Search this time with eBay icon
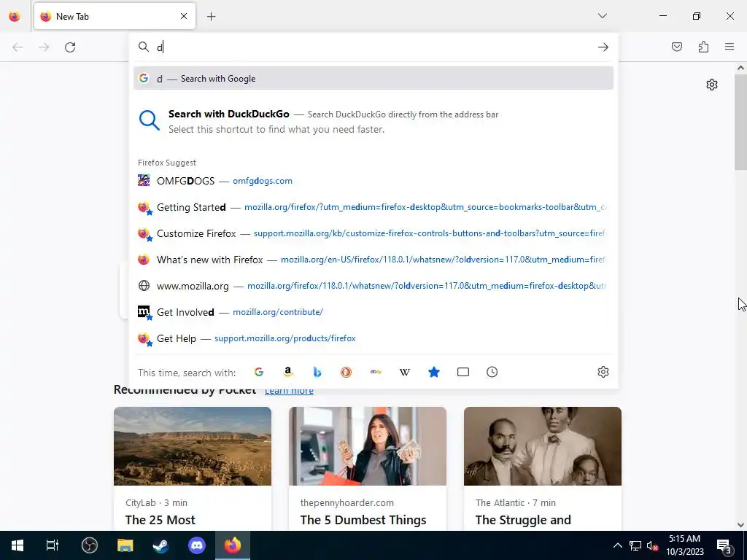747x560 pixels. (x=376, y=372)
